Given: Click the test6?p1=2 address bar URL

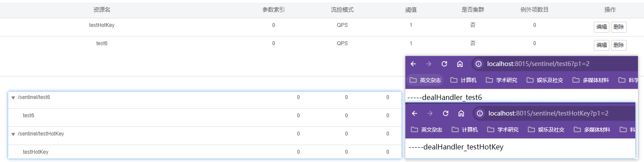Looking at the screenshot, I should (x=538, y=64).
